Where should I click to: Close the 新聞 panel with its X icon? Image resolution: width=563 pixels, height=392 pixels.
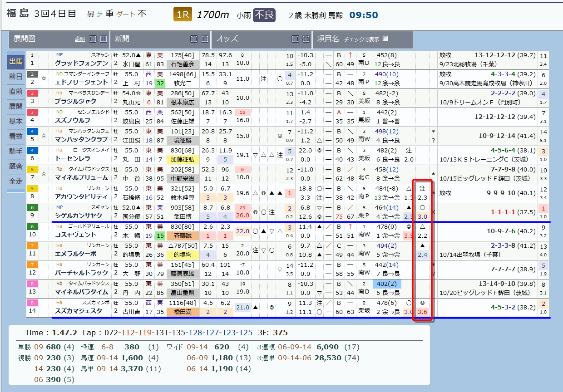(x=204, y=39)
